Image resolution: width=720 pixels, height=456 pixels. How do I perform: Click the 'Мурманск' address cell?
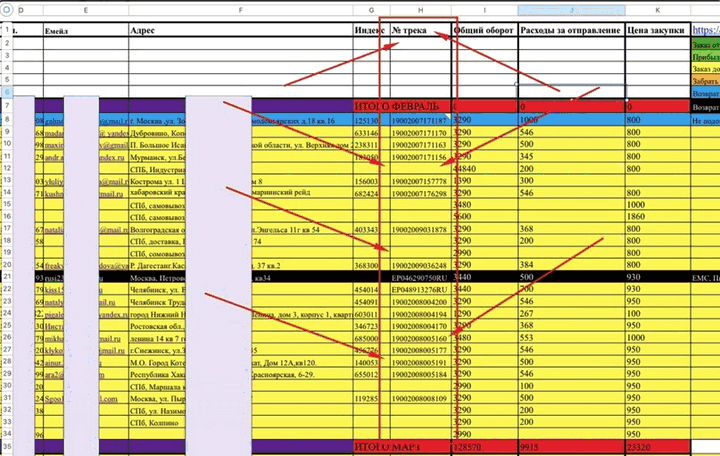tap(241, 157)
